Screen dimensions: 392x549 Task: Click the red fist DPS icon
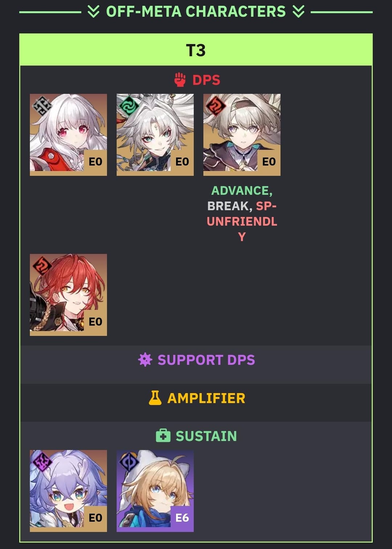(x=180, y=80)
